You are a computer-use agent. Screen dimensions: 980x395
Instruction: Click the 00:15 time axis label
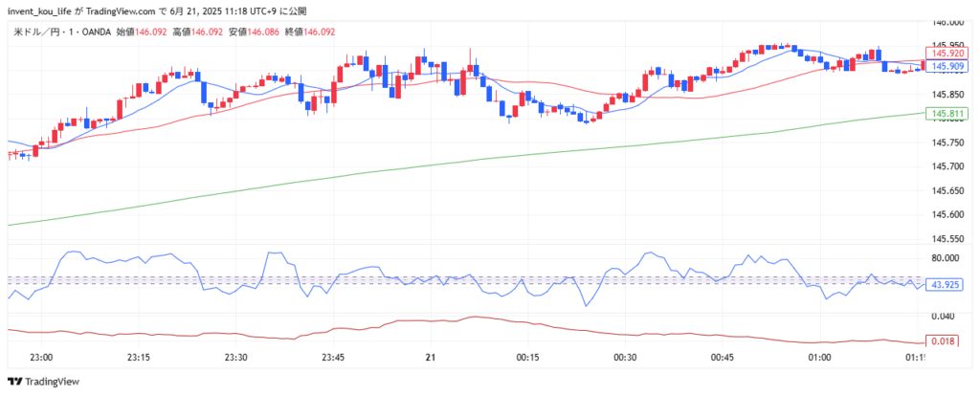pos(527,358)
